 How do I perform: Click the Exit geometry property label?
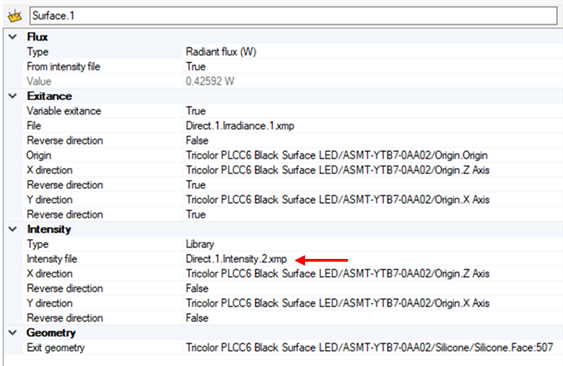(56, 348)
